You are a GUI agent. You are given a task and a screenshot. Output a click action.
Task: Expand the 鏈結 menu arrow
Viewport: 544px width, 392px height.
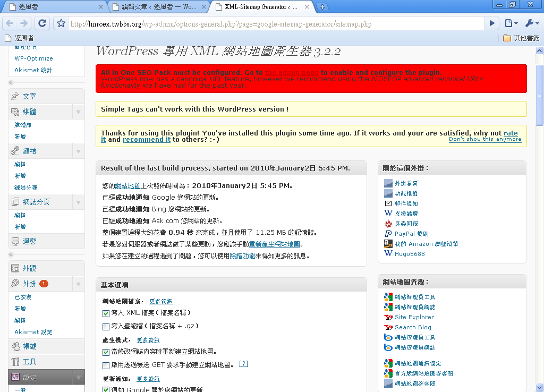click(79, 151)
